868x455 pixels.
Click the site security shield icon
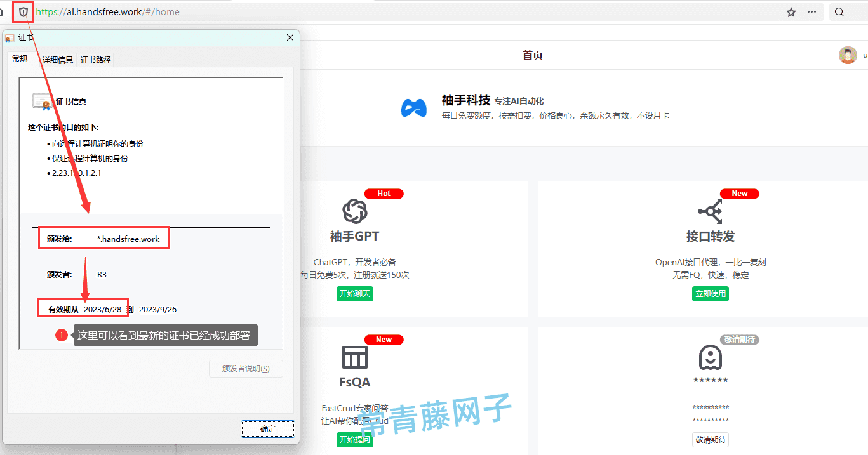coord(23,12)
